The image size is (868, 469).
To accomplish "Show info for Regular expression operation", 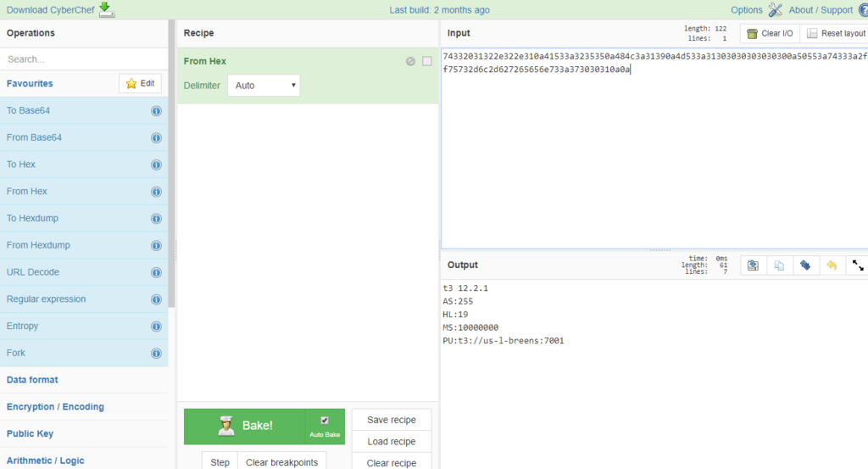I will click(x=156, y=299).
